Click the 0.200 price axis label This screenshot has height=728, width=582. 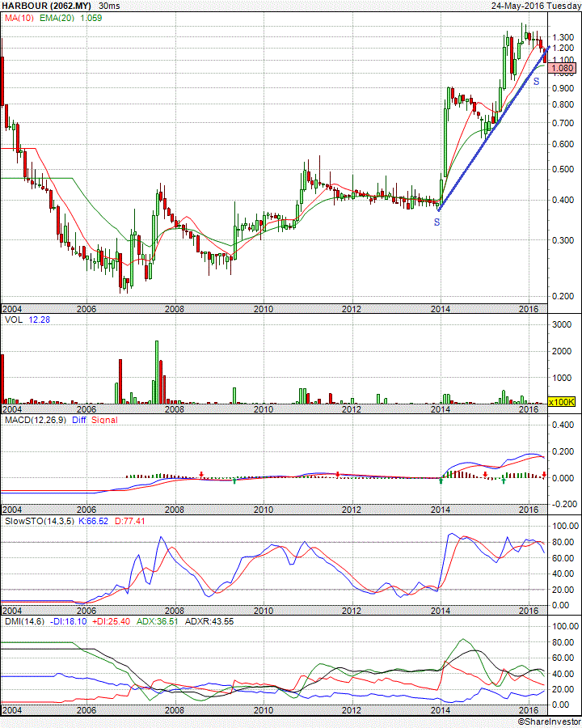click(x=563, y=296)
